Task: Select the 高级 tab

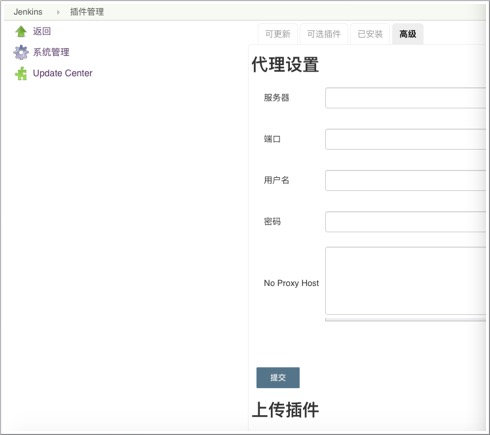Action: pyautogui.click(x=408, y=34)
